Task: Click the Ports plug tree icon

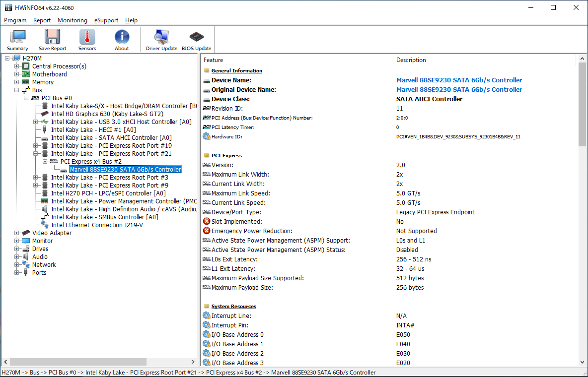Action: pos(26,272)
